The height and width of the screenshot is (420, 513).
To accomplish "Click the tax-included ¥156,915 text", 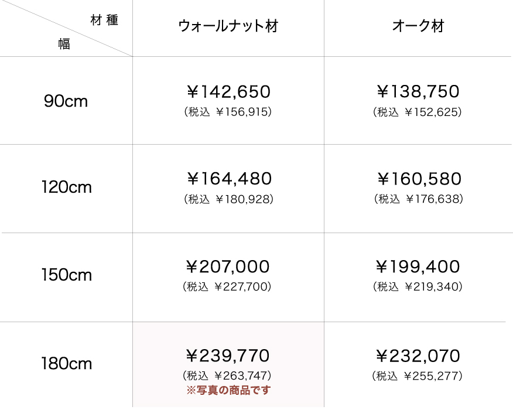I will coord(228,111).
